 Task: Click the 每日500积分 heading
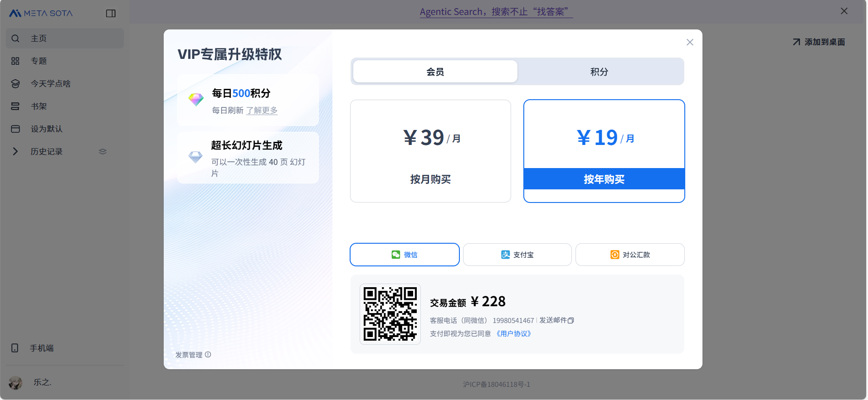(x=241, y=93)
